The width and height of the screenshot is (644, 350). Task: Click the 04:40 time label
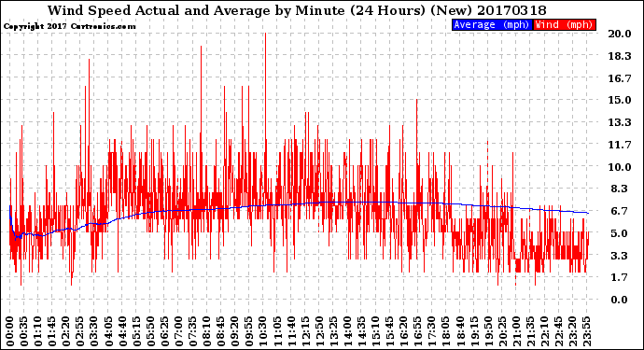pyautogui.click(x=122, y=331)
